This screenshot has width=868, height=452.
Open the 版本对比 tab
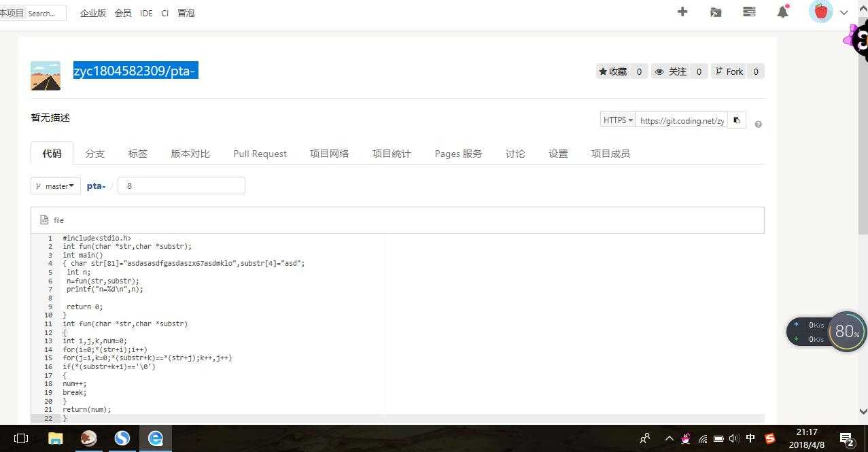(190, 154)
